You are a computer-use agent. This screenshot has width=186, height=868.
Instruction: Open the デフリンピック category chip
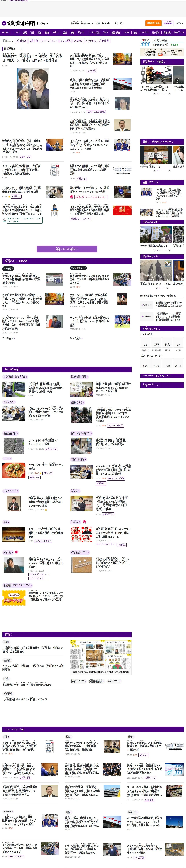point(78,268)
